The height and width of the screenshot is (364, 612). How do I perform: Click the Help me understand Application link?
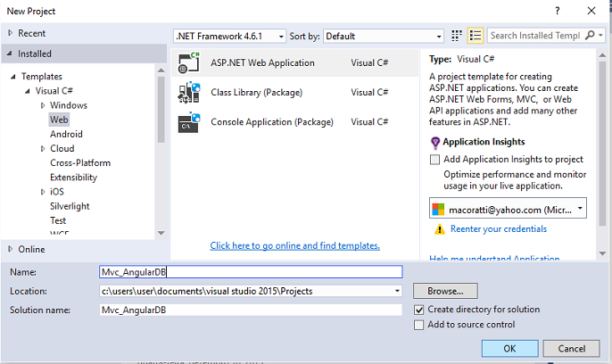coord(494,258)
